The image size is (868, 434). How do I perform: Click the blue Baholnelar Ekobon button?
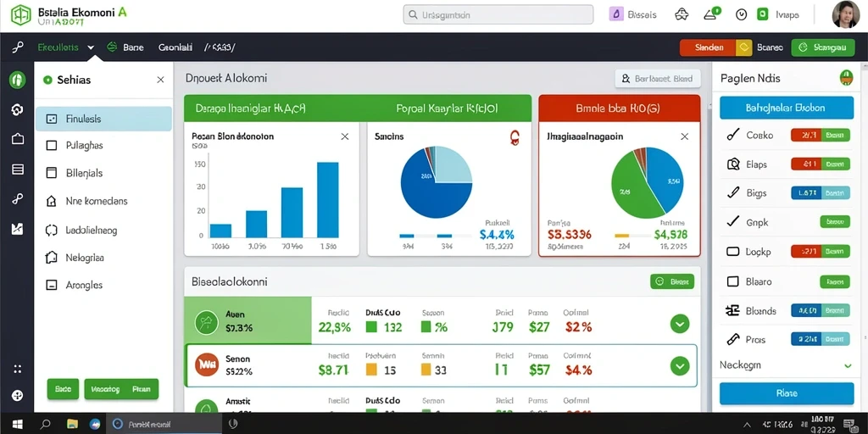[787, 108]
